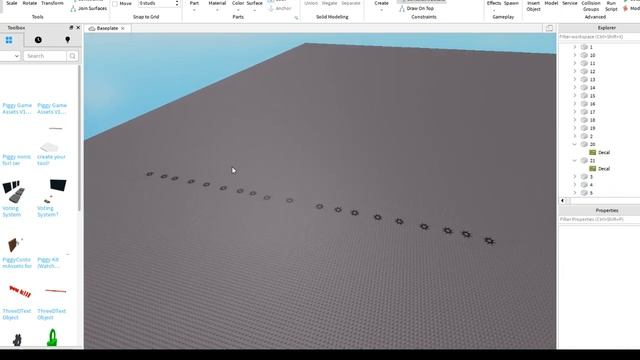Select part 15 row in Explorer
This screenshot has height=360, width=640.
(x=598, y=96)
